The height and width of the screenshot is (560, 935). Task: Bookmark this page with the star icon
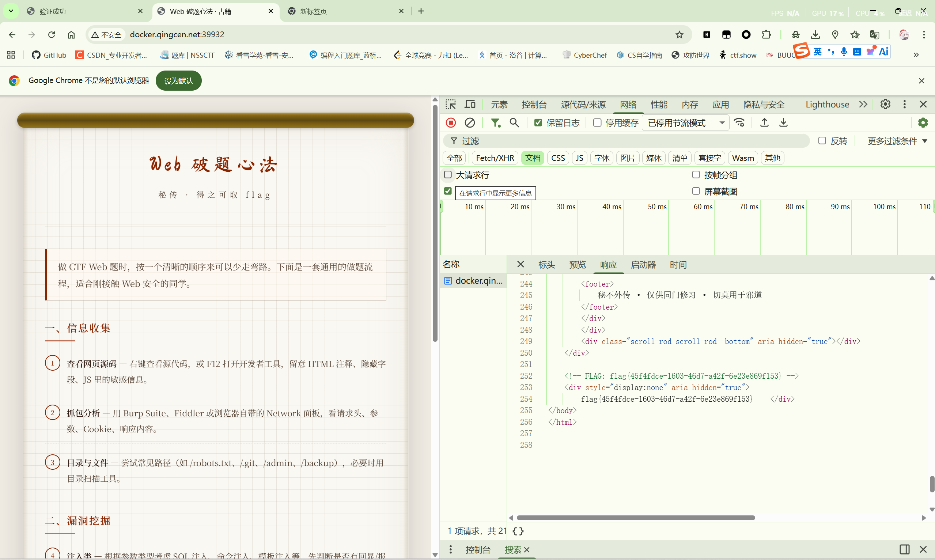click(679, 35)
